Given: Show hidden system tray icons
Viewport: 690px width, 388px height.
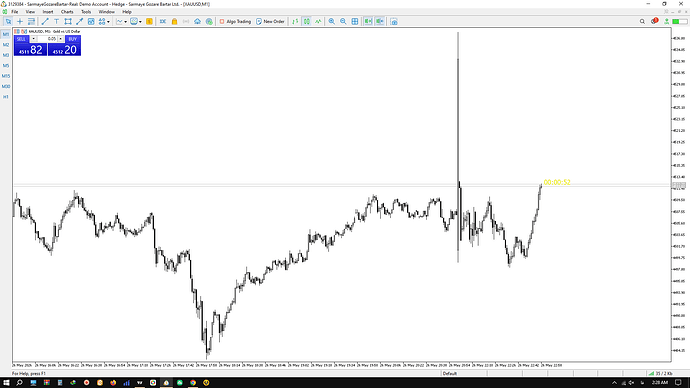Looking at the screenshot, I should click(x=614, y=383).
